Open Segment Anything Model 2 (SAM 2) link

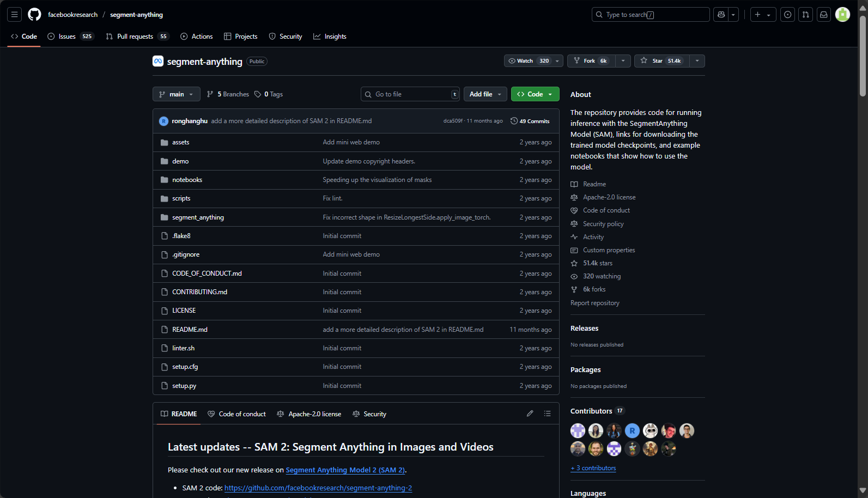click(x=345, y=470)
